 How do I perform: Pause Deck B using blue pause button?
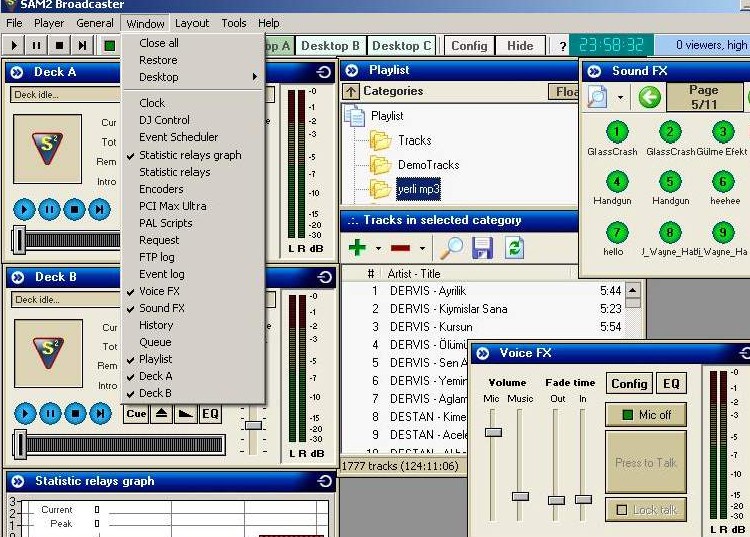tap(50, 414)
